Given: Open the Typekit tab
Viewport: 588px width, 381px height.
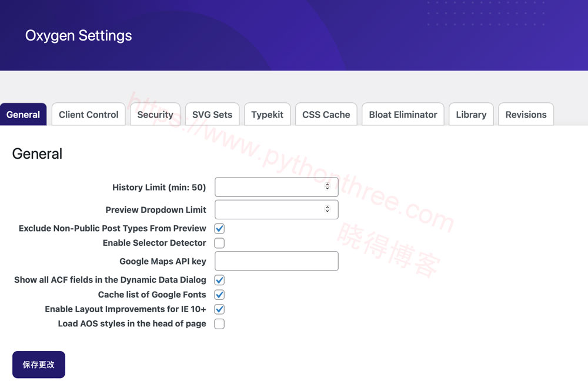Looking at the screenshot, I should click(x=268, y=115).
